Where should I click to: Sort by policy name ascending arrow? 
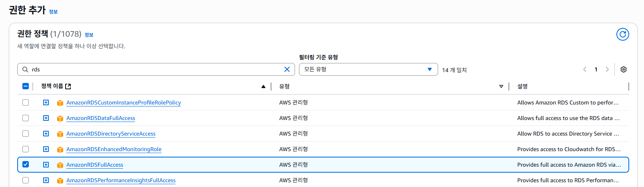(263, 87)
